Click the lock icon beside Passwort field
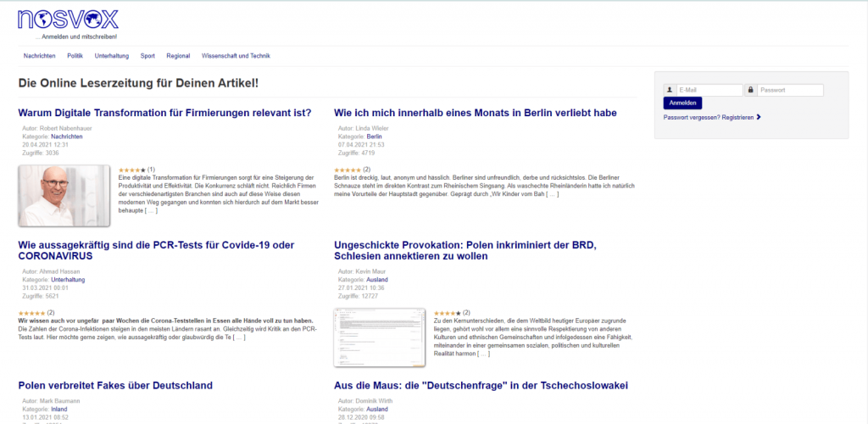The image size is (868, 424). click(x=751, y=90)
